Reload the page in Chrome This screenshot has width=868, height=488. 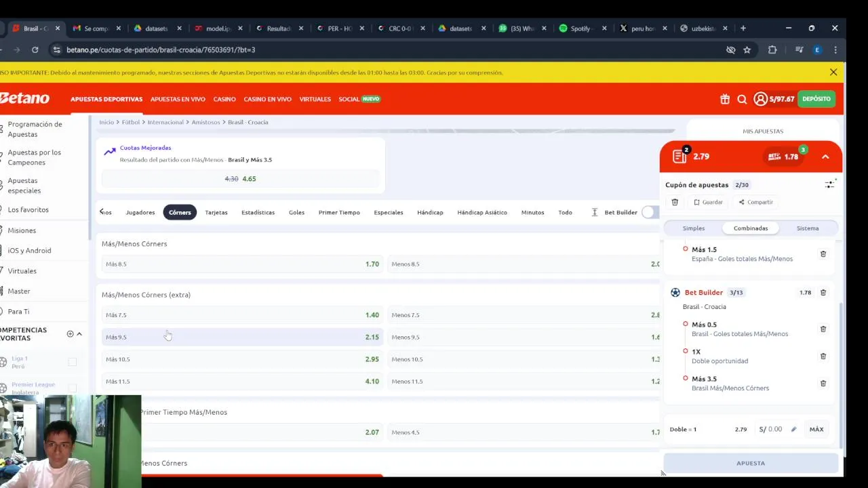click(x=35, y=49)
